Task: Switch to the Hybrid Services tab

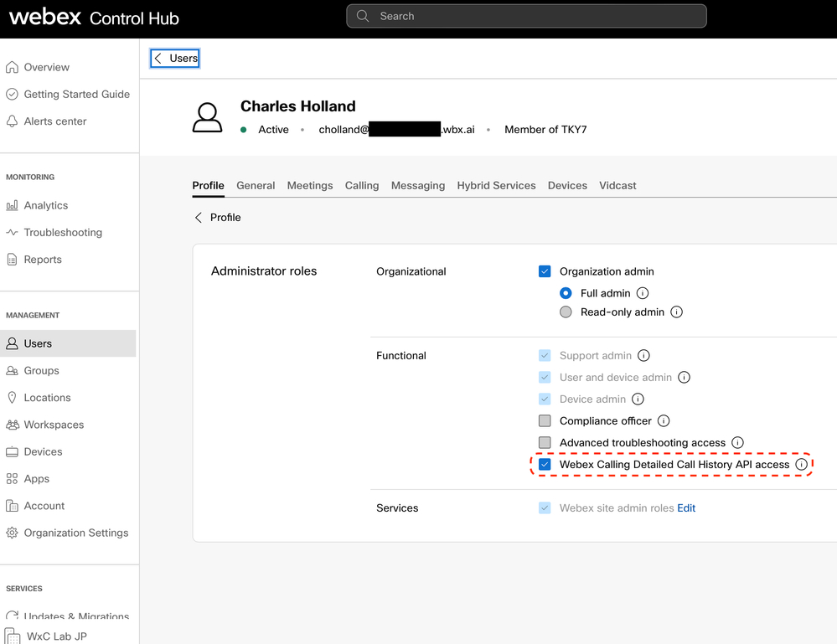Action: click(x=497, y=185)
